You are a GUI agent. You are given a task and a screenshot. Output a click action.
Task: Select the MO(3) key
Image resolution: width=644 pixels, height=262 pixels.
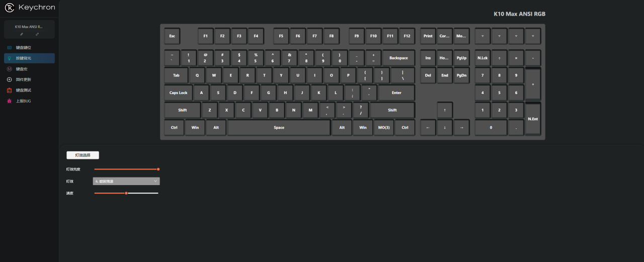click(x=384, y=128)
